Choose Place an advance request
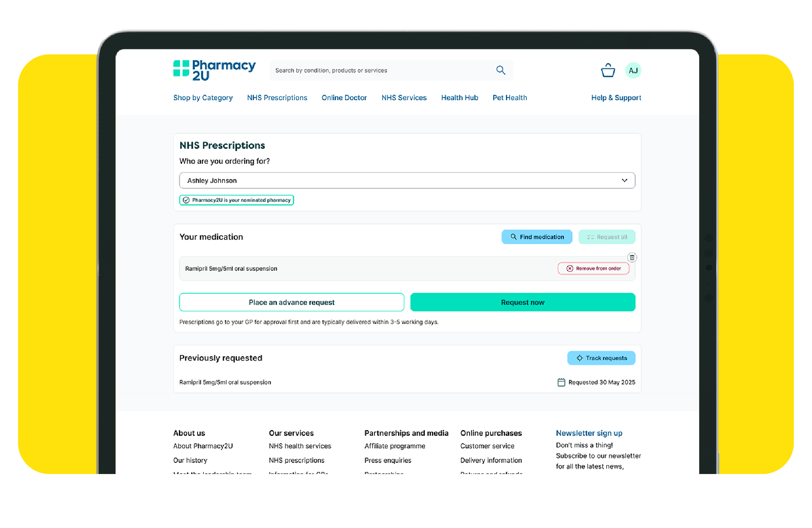The height and width of the screenshot is (528, 812). pyautogui.click(x=291, y=302)
